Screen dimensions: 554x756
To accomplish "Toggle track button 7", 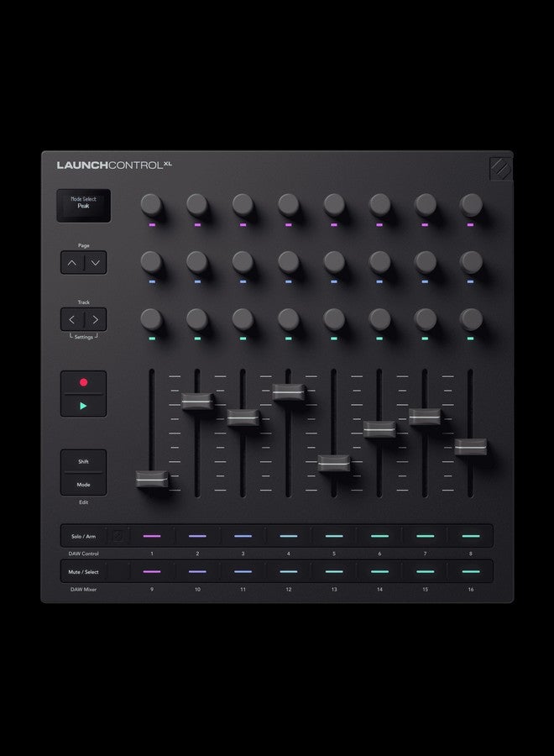I will (x=425, y=536).
